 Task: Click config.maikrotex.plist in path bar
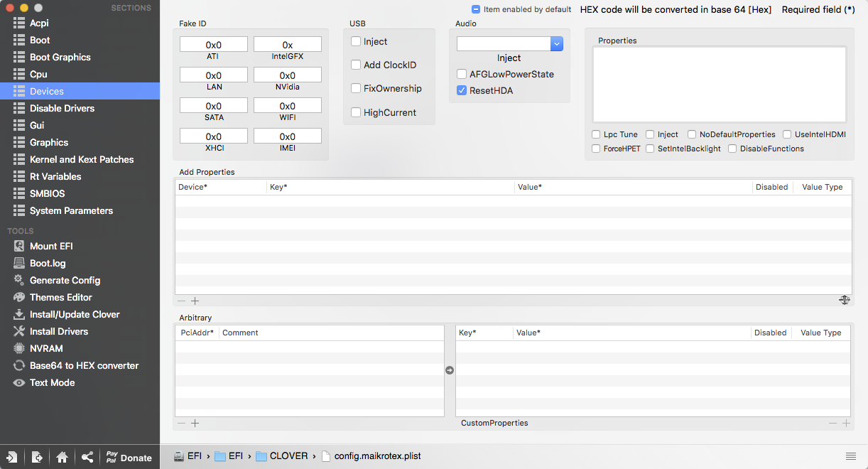[371, 456]
